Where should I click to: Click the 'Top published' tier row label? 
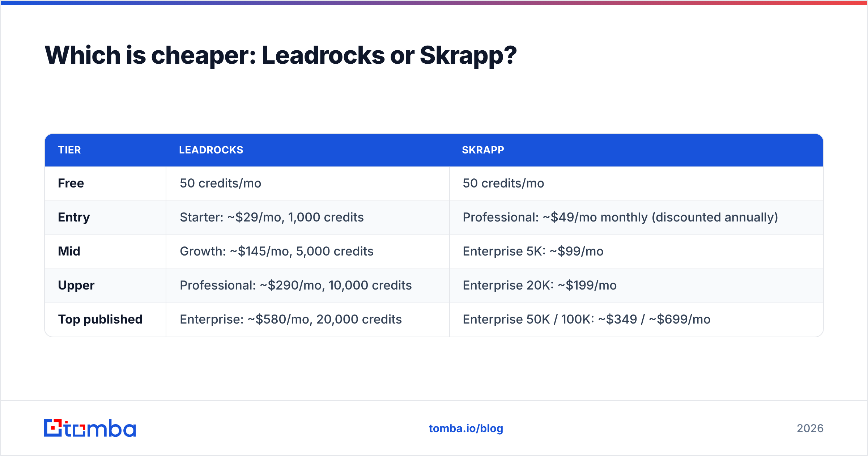(100, 319)
